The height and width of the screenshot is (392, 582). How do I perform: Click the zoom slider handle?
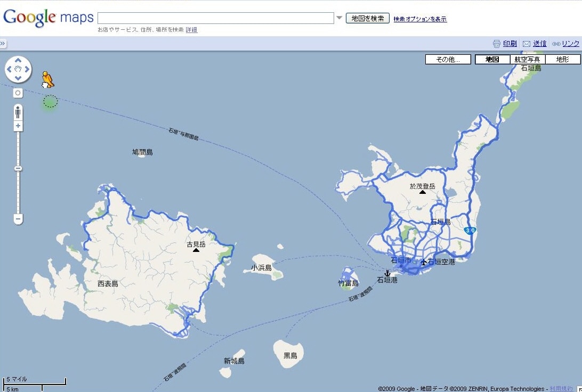click(18, 168)
